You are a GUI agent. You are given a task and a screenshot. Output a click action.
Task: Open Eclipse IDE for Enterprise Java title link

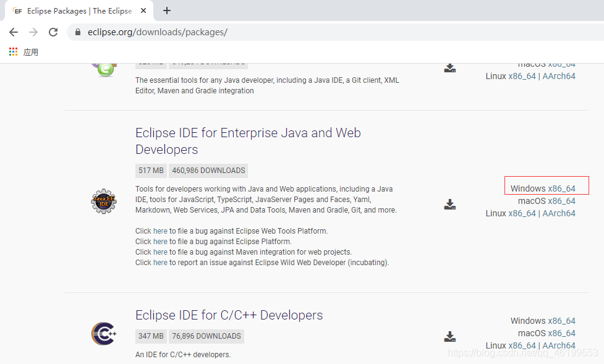248,141
